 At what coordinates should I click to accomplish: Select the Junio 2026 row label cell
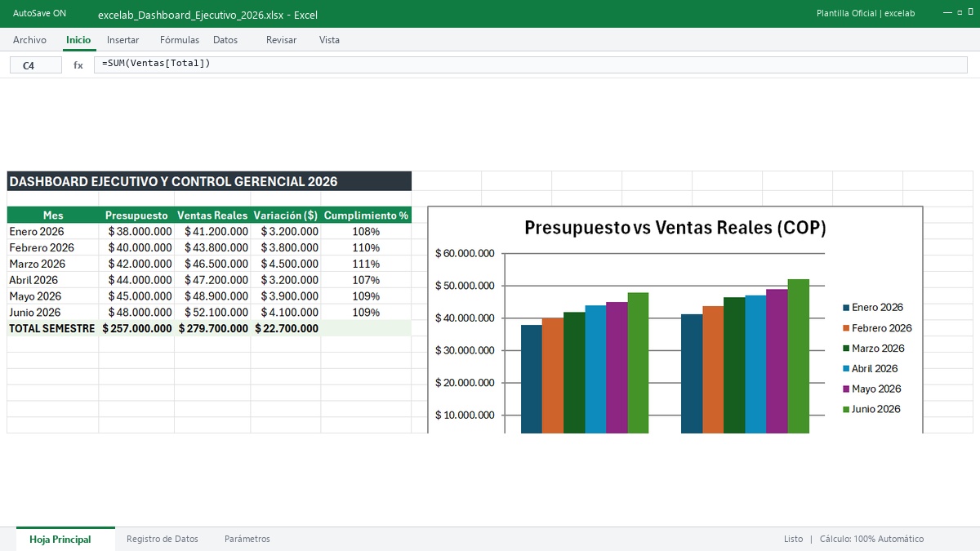53,312
